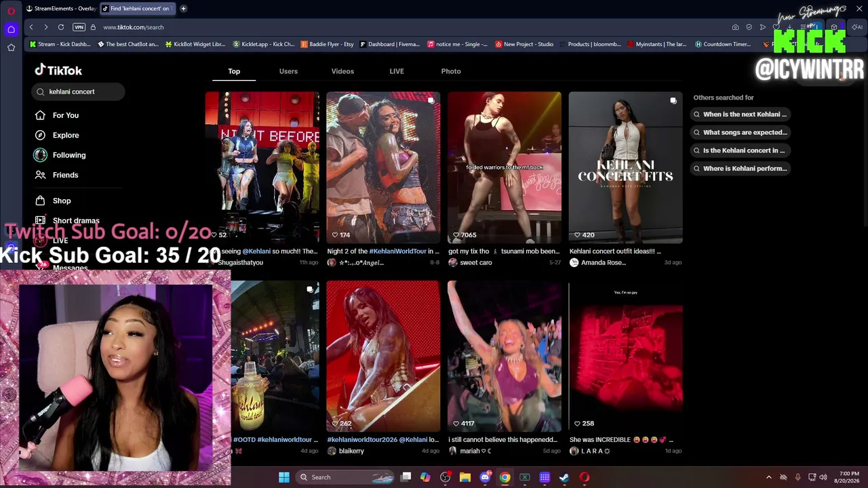Search 'Where is Kehlani perform' suggestion
The height and width of the screenshot is (488, 868).
[x=740, y=169]
